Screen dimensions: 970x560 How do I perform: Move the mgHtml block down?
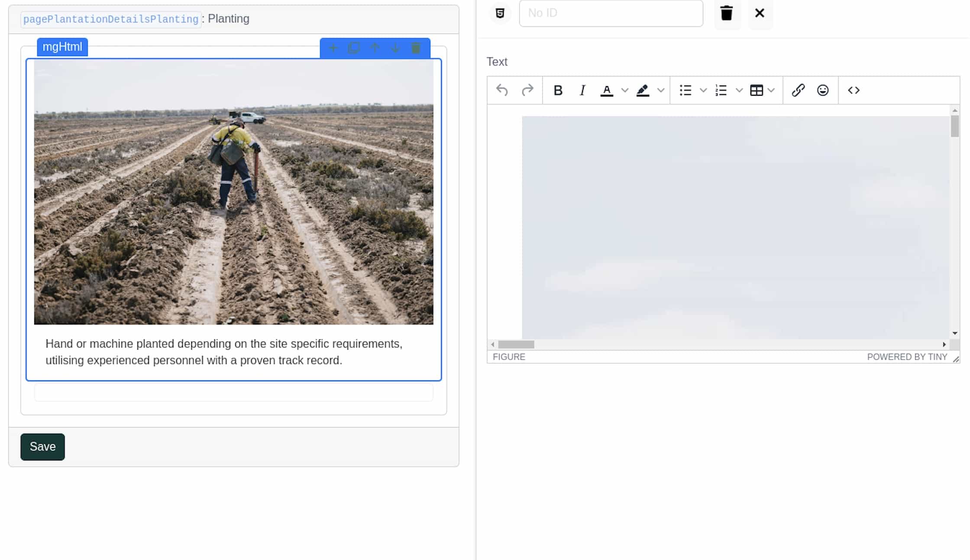click(395, 48)
